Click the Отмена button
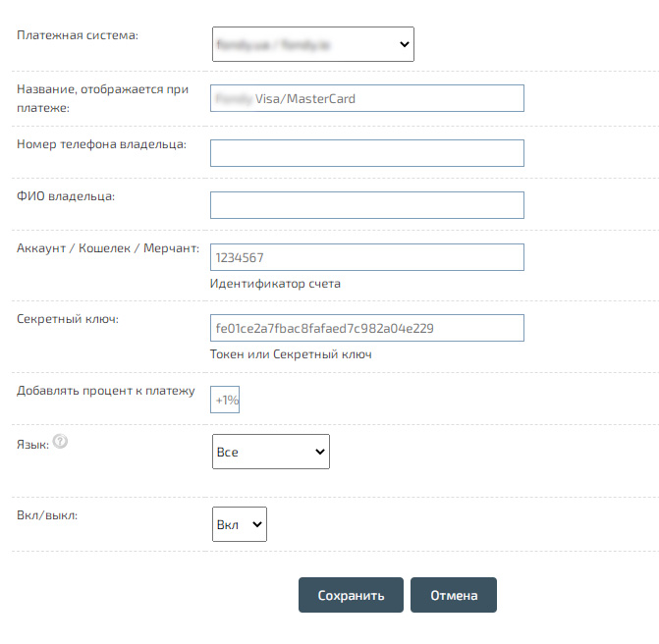The height and width of the screenshot is (644, 659). [x=453, y=595]
